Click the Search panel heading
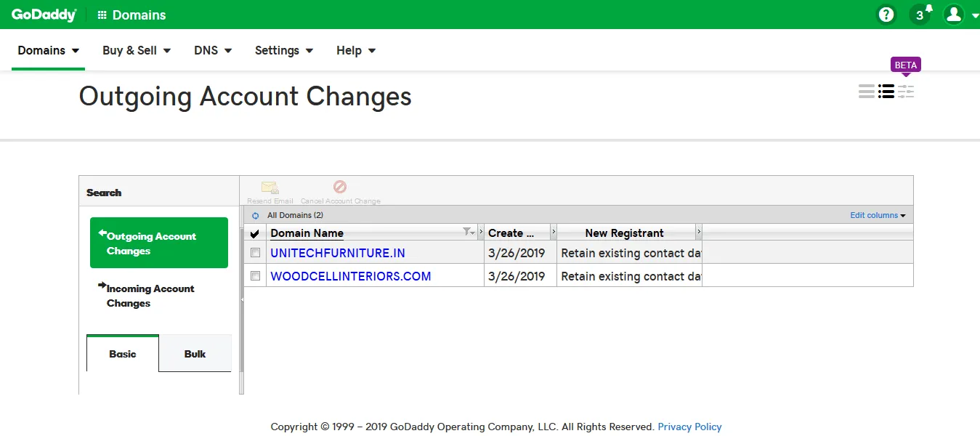This screenshot has width=980, height=436. (104, 193)
